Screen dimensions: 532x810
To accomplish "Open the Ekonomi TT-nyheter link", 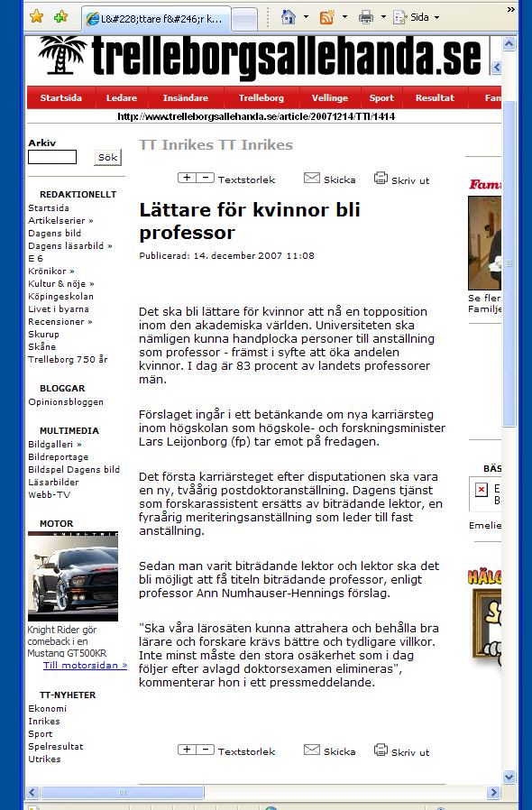I will coord(48,709).
